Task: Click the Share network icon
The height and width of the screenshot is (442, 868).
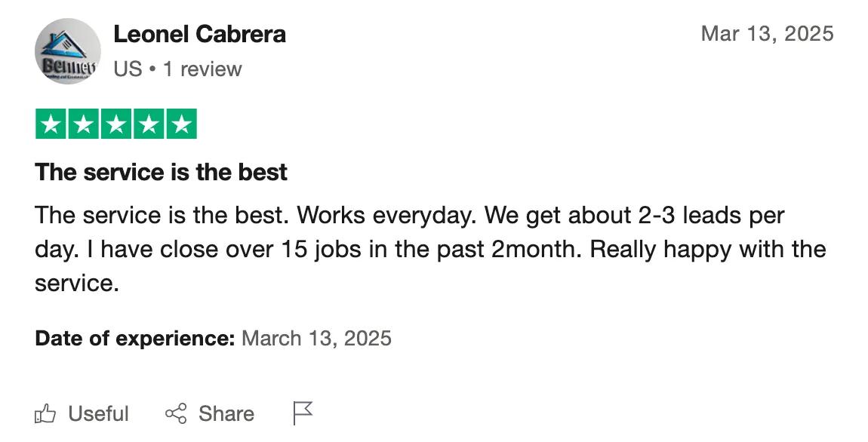Action: (175, 414)
